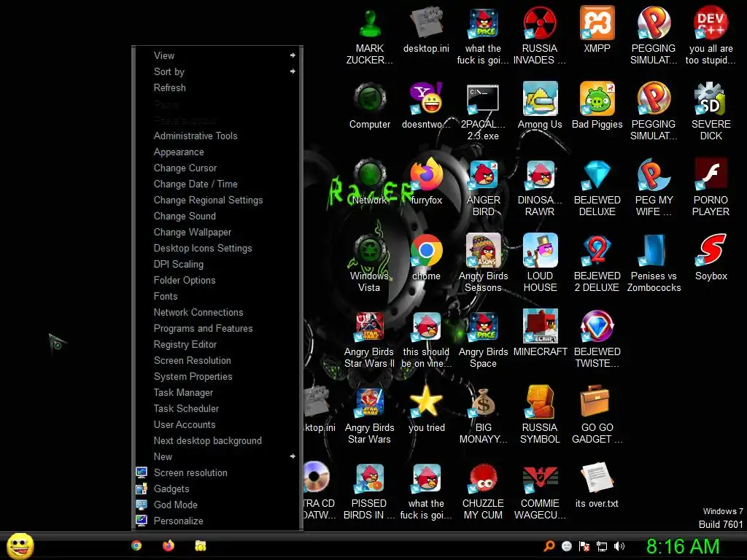Choose Refresh from the context menu
The height and width of the screenshot is (560, 747).
(x=220, y=87)
